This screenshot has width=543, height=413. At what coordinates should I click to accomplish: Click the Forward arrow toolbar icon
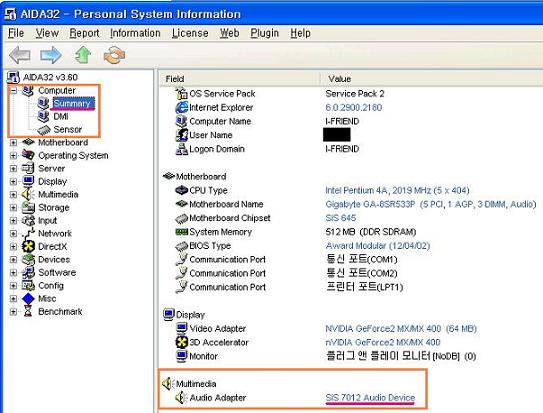(51, 55)
